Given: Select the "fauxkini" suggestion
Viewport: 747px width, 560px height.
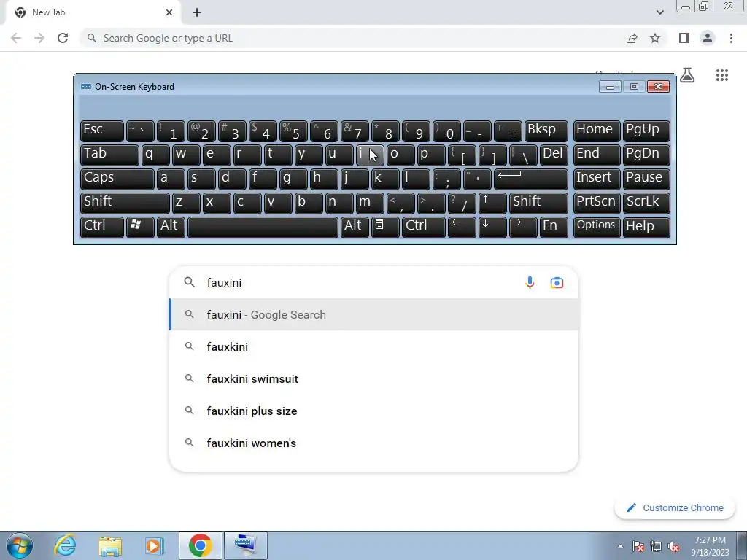Looking at the screenshot, I should click(x=374, y=346).
